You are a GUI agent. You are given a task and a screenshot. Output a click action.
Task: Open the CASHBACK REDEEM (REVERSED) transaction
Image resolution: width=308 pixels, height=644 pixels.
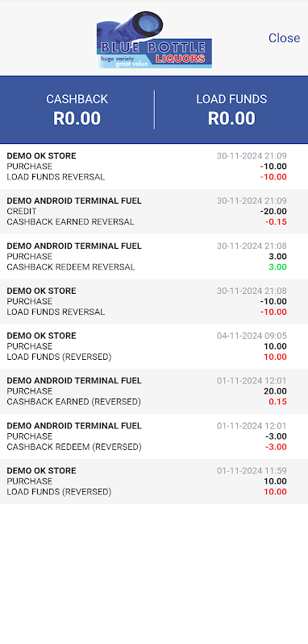click(x=154, y=436)
